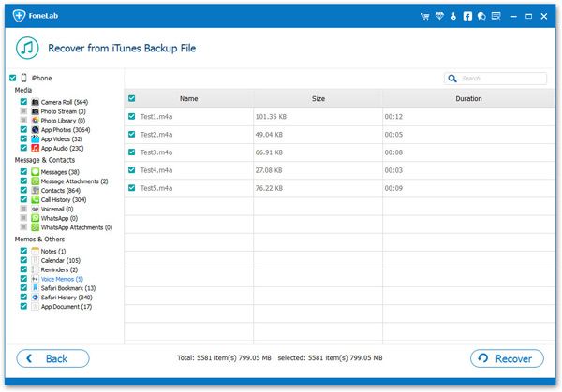Click the 00:09 duration cell

393,188
